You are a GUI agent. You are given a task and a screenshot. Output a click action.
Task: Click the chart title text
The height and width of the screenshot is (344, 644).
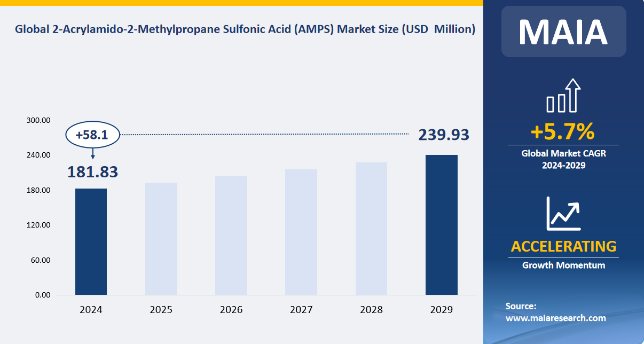click(x=245, y=29)
